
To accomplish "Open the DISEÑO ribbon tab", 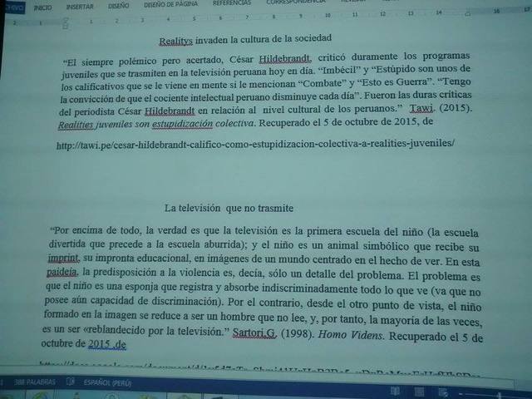I will coord(118,6).
